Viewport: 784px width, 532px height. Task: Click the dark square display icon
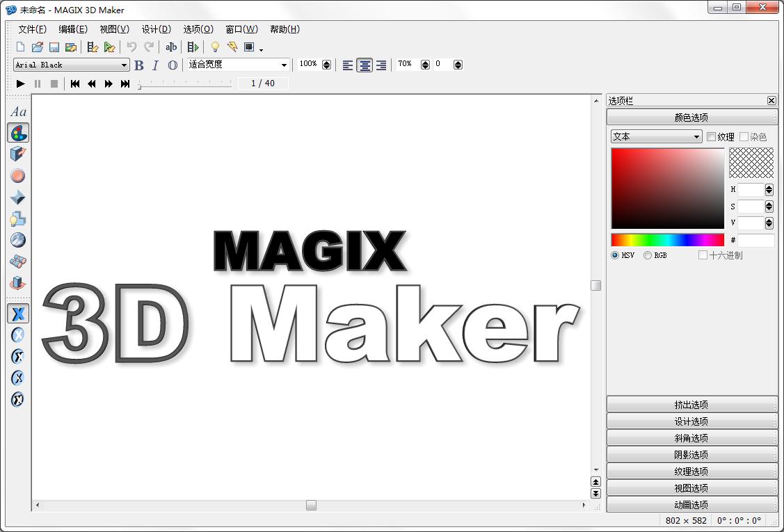[x=249, y=47]
